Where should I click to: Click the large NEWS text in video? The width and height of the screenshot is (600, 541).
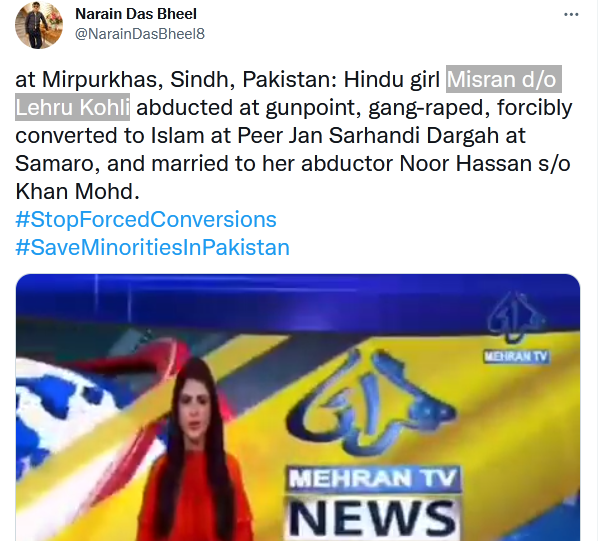tap(372, 518)
